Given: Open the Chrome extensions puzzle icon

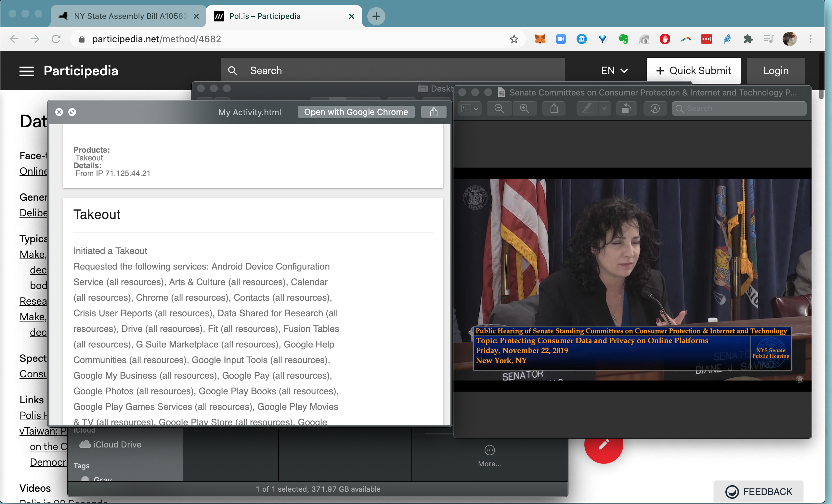Looking at the screenshot, I should pos(748,39).
